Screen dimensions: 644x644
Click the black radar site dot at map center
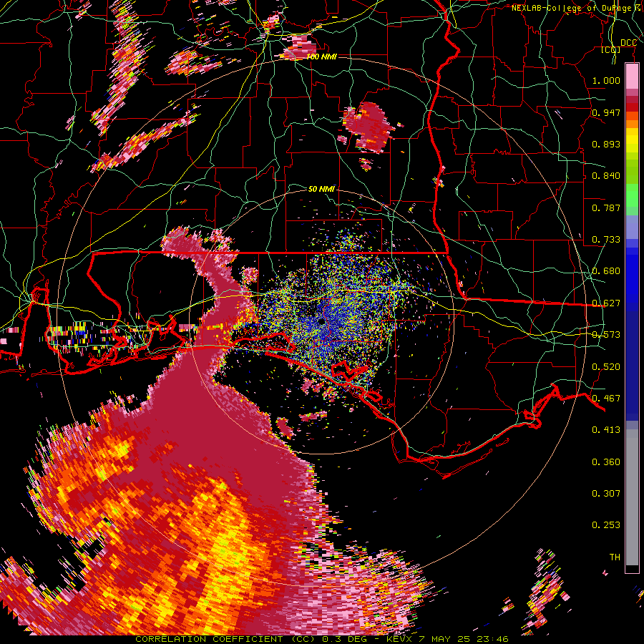[x=321, y=321]
